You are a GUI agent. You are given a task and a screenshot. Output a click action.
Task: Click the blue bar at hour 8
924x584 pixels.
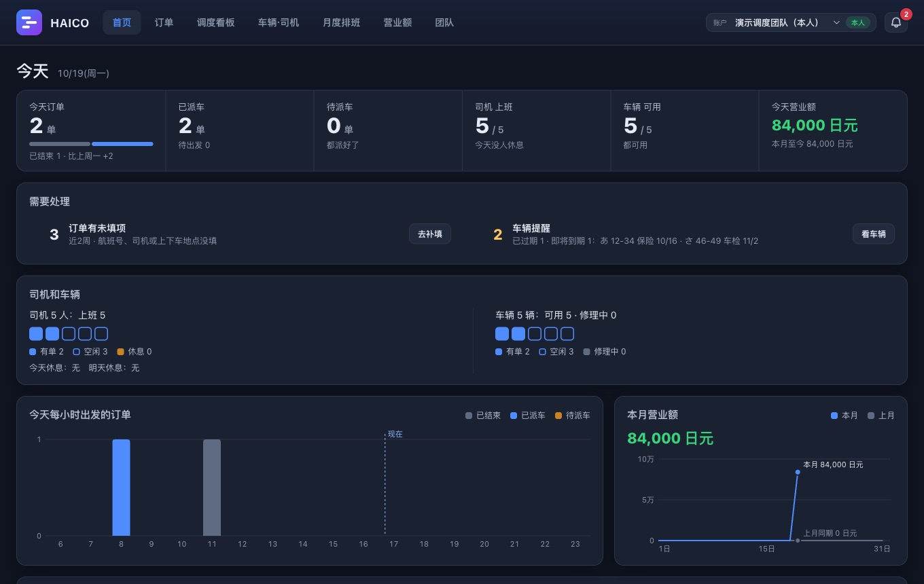pos(121,488)
